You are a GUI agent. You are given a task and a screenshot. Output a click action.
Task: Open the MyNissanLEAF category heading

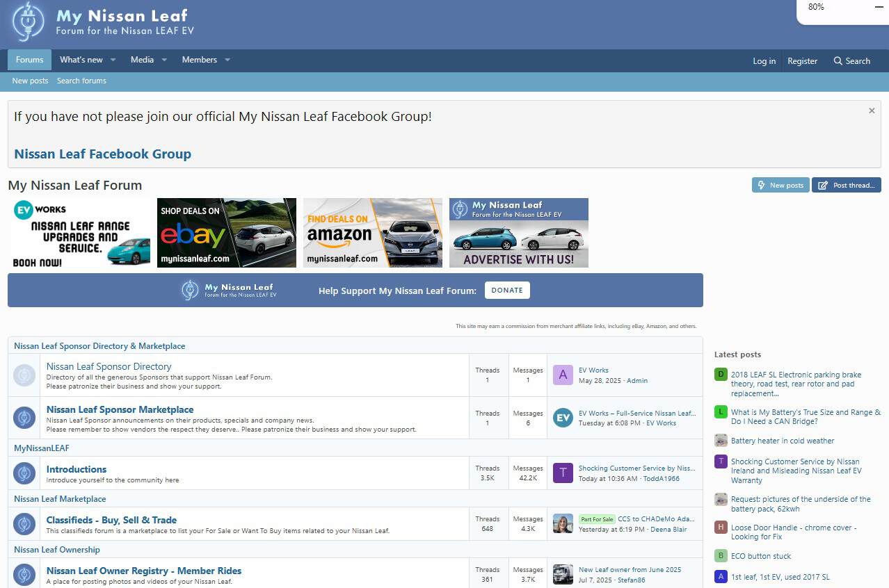pos(42,448)
